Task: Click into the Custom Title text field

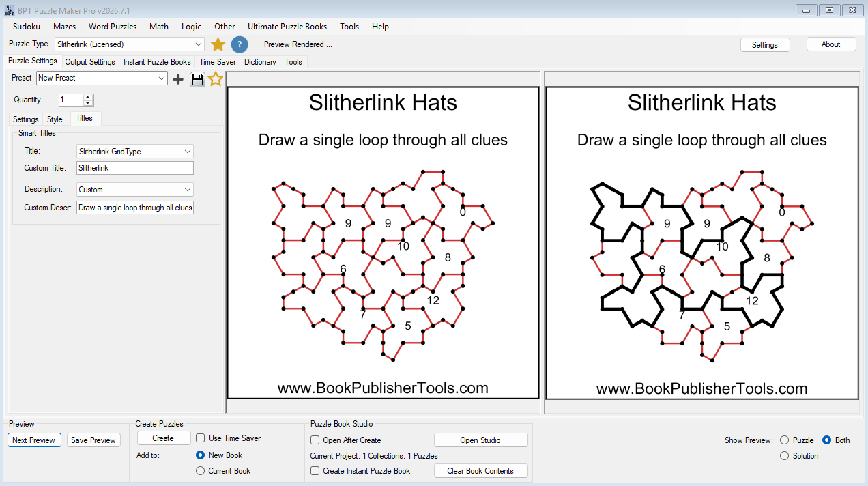Action: pyautogui.click(x=135, y=168)
